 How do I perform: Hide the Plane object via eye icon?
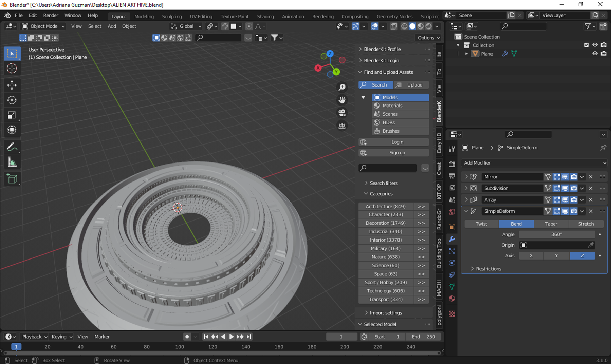(x=595, y=53)
